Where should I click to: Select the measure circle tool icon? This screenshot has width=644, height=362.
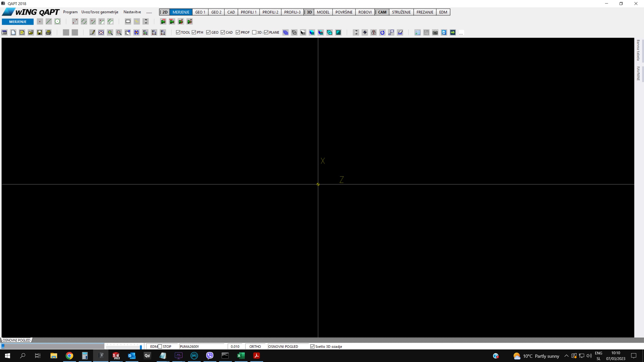58,22
